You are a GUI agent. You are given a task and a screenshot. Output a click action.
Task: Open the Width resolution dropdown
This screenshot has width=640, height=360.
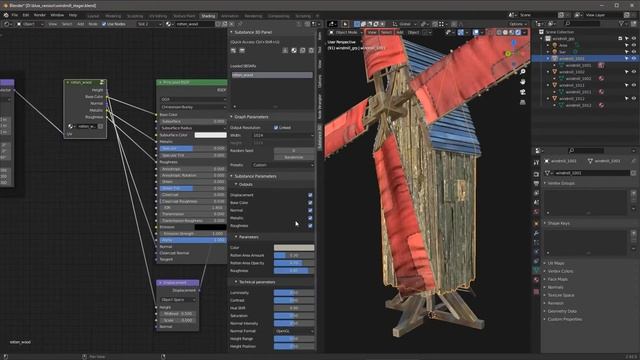283,135
